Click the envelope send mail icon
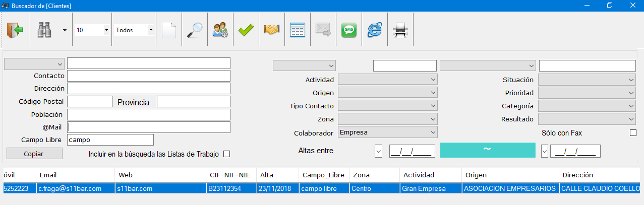The width and height of the screenshot is (644, 205). 323,30
